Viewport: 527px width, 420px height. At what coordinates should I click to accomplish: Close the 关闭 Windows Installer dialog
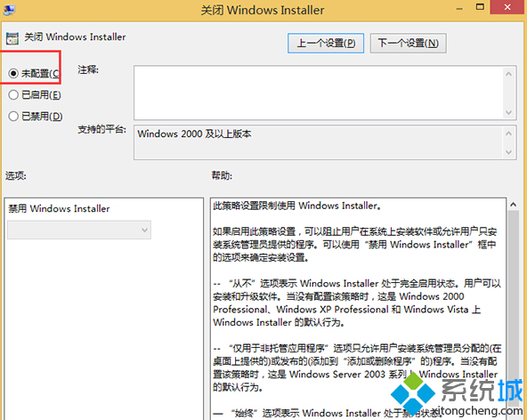(x=507, y=7)
